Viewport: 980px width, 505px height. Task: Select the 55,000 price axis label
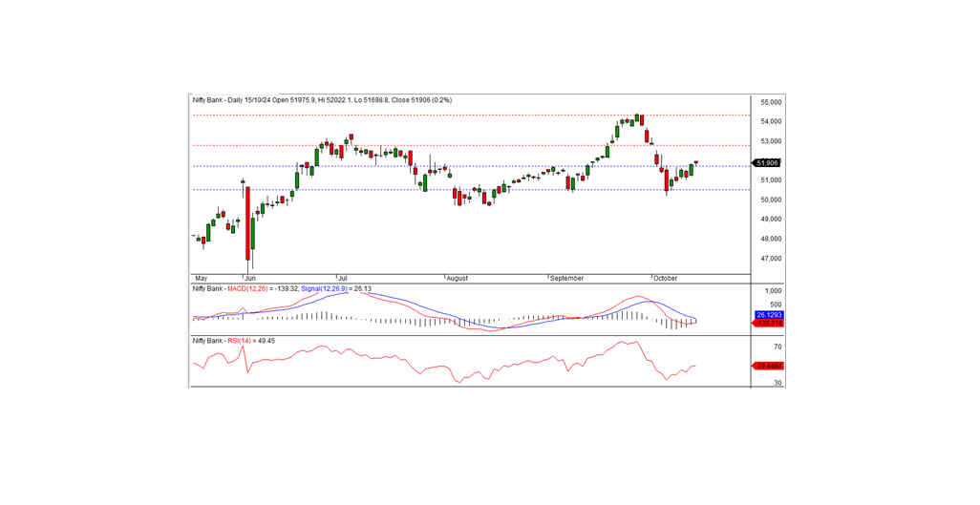click(771, 102)
